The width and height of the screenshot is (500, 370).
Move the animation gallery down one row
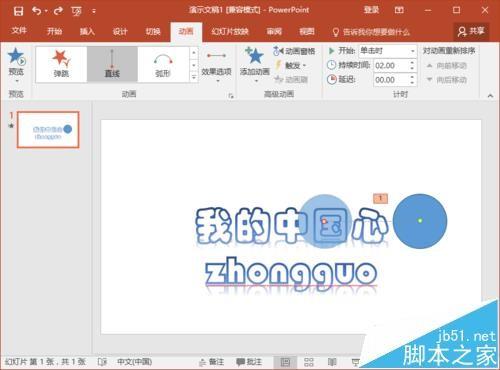(194, 65)
